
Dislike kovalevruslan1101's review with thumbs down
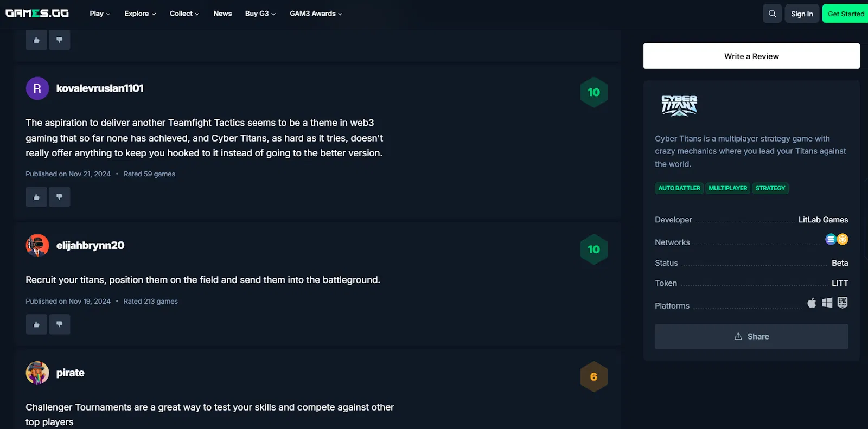[60, 197]
